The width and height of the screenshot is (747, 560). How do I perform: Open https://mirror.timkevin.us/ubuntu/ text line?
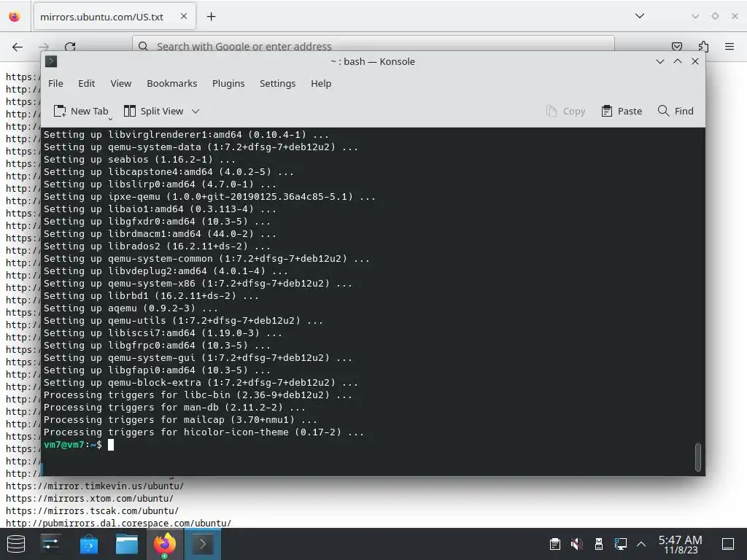coord(95,486)
